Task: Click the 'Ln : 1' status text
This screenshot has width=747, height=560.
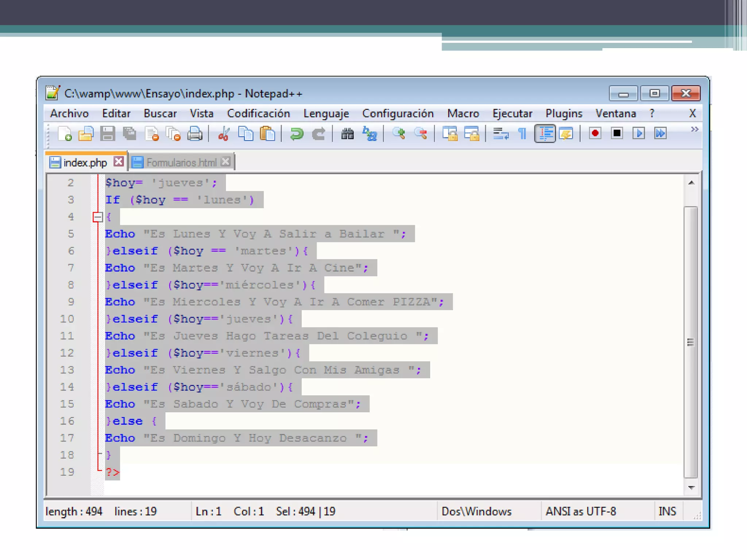Action: point(208,512)
